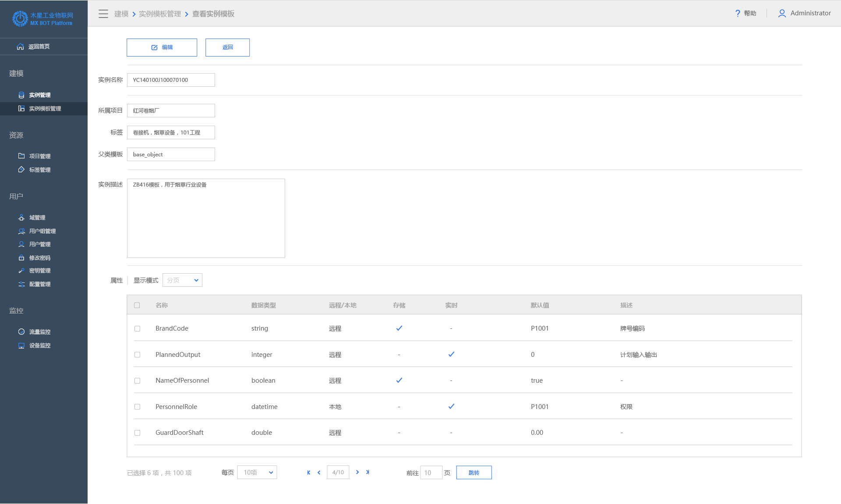This screenshot has height=504, width=841.
Task: Click the pencil icon in the 编辑 button
Action: [154, 47]
